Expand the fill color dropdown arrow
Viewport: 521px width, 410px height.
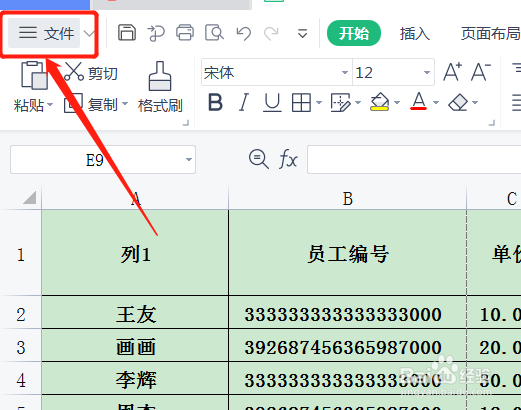tap(397, 103)
